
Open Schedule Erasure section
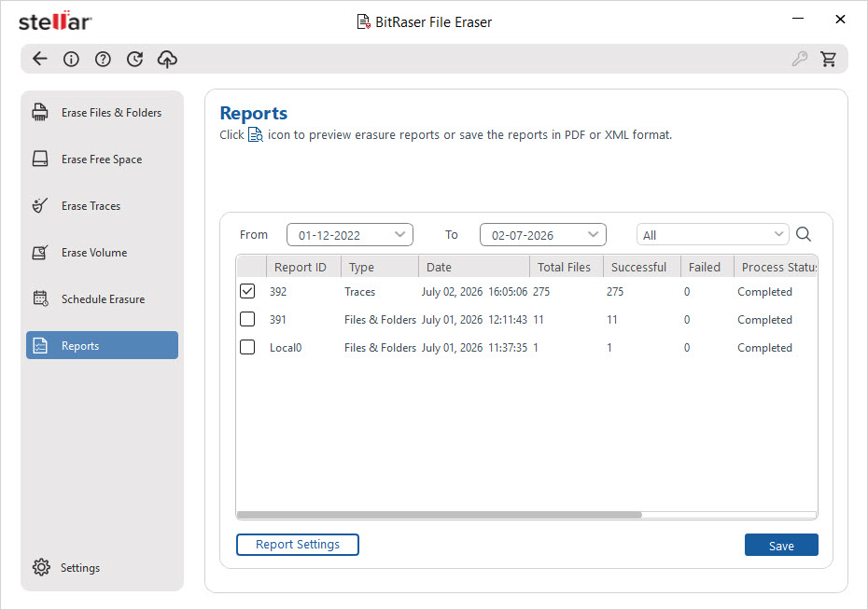point(103,299)
